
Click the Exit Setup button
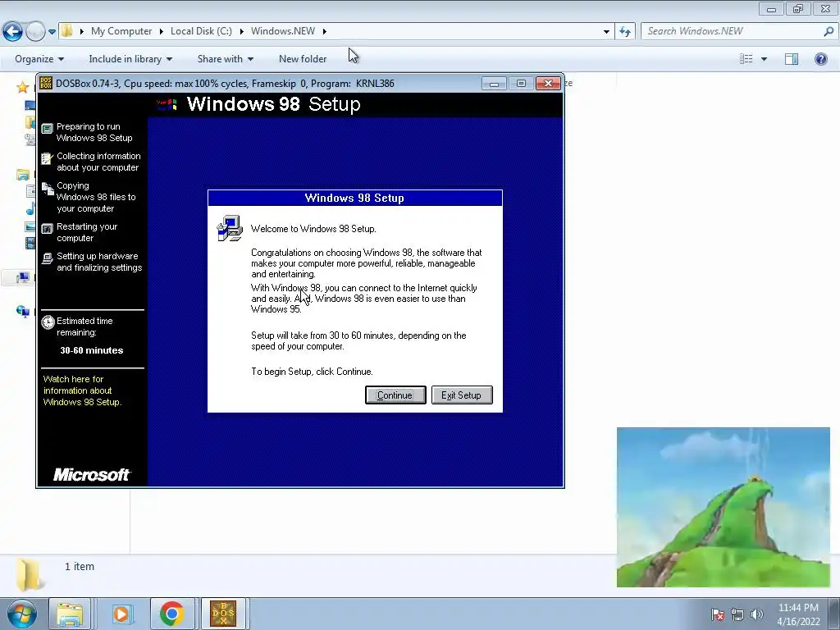point(461,395)
